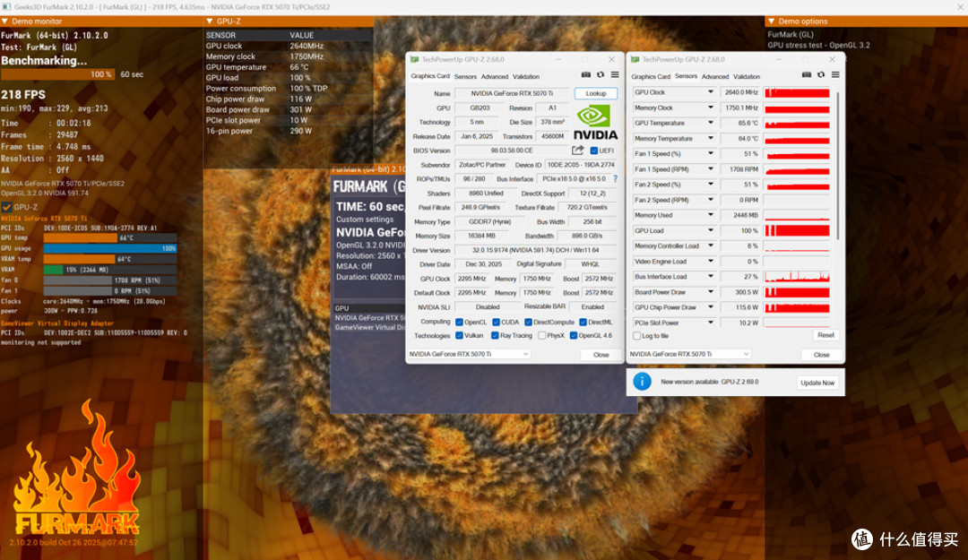968x560 pixels.
Task: Toggle the GPU-Z checkbox in the FurMark demo monitor
Action: (x=7, y=208)
